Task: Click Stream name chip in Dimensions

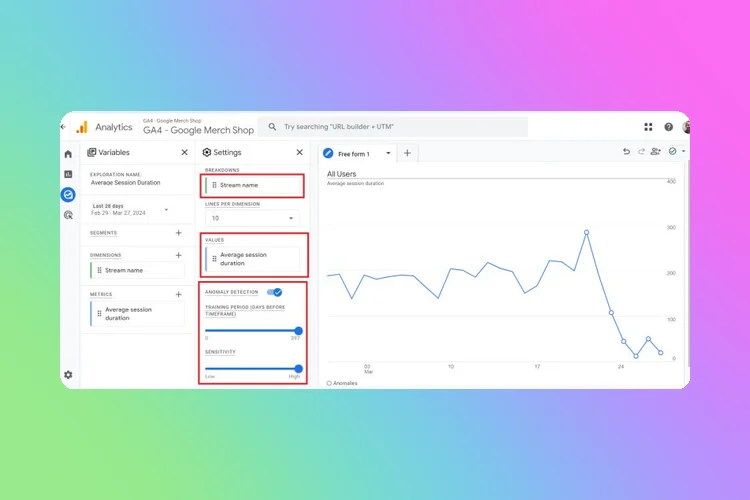Action: [137, 270]
